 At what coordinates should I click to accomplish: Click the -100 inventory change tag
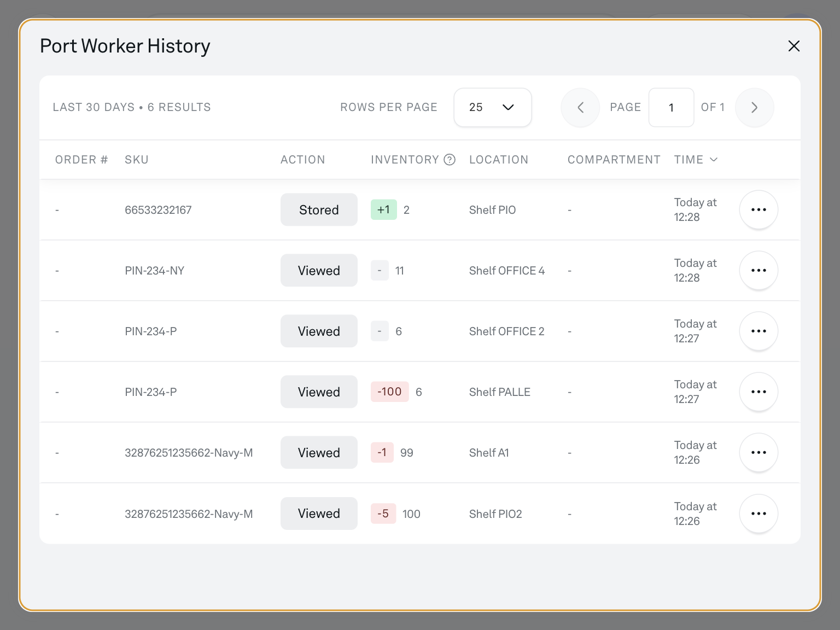tap(389, 392)
